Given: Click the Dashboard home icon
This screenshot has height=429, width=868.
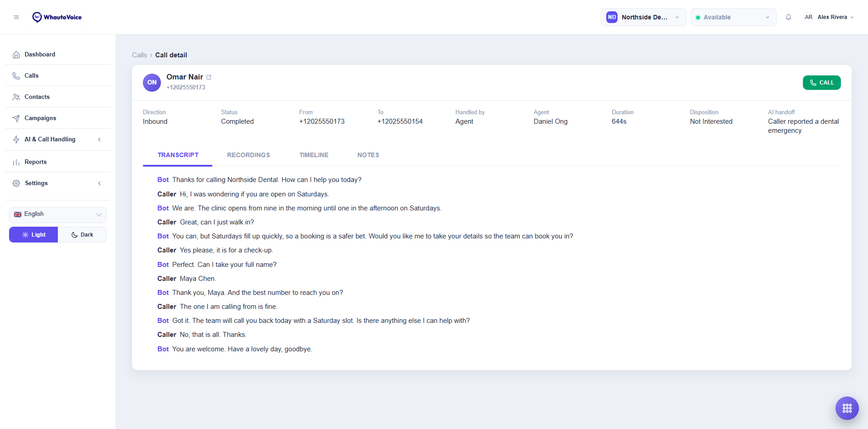Looking at the screenshot, I should (16, 55).
